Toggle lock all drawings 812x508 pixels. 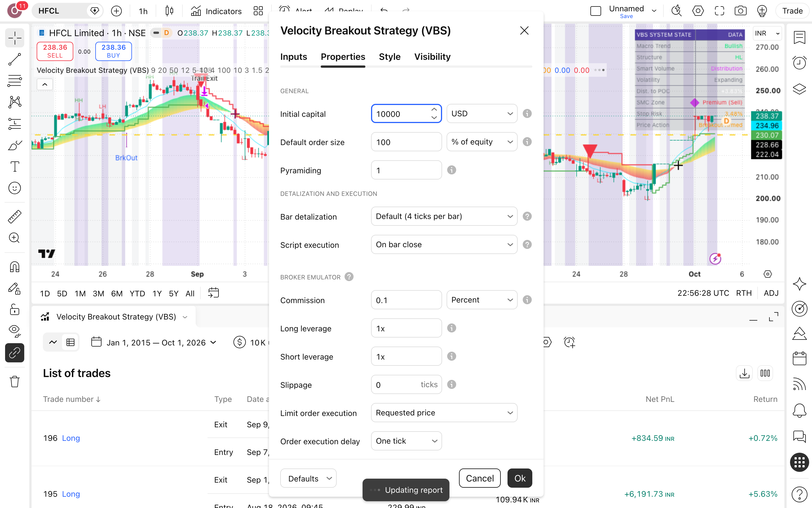pyautogui.click(x=14, y=309)
